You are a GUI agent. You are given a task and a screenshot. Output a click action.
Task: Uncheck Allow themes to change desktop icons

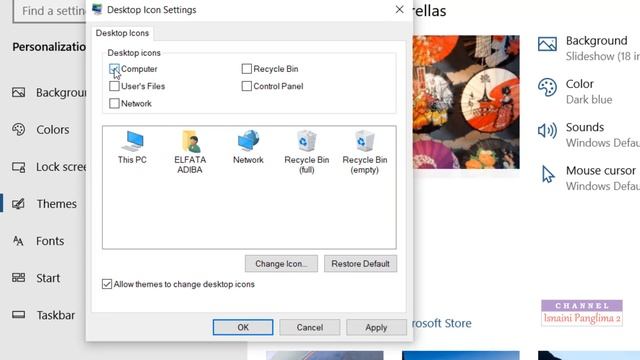pyautogui.click(x=107, y=284)
